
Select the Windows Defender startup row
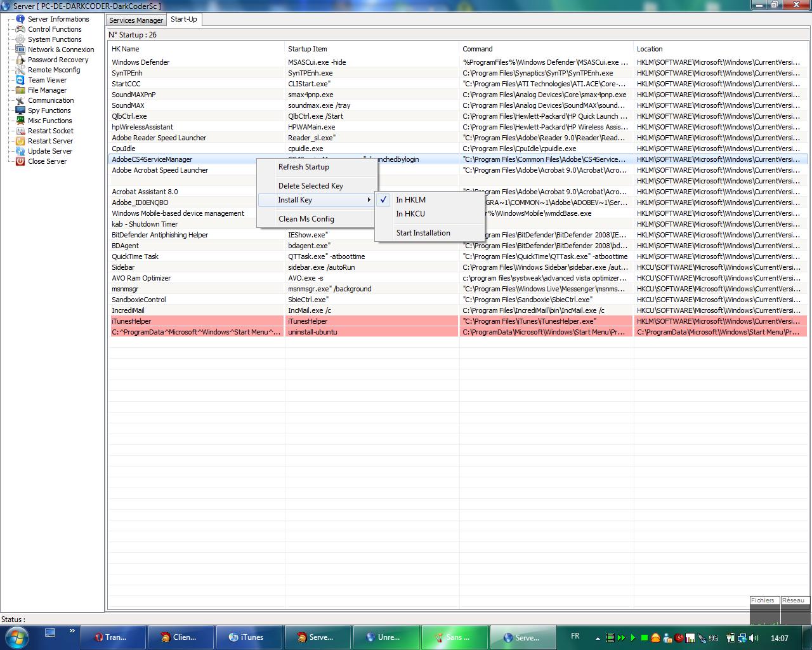[458, 62]
